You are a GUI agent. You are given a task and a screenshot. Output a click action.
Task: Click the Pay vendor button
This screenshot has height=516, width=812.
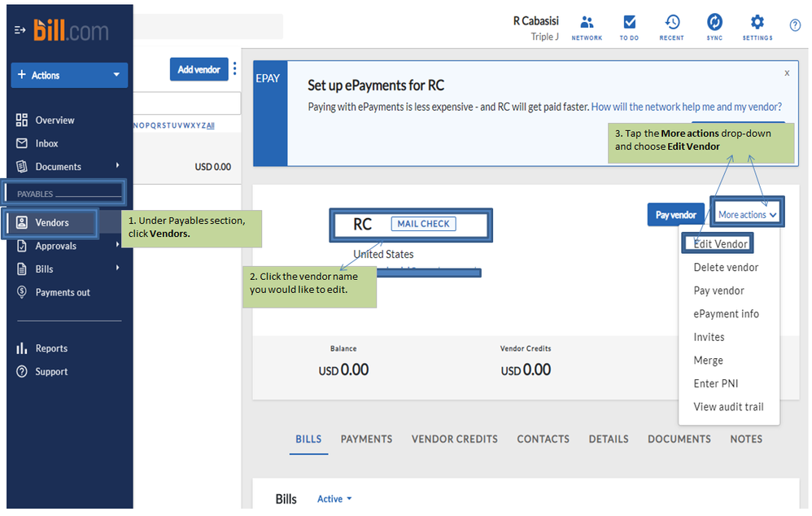click(x=676, y=215)
